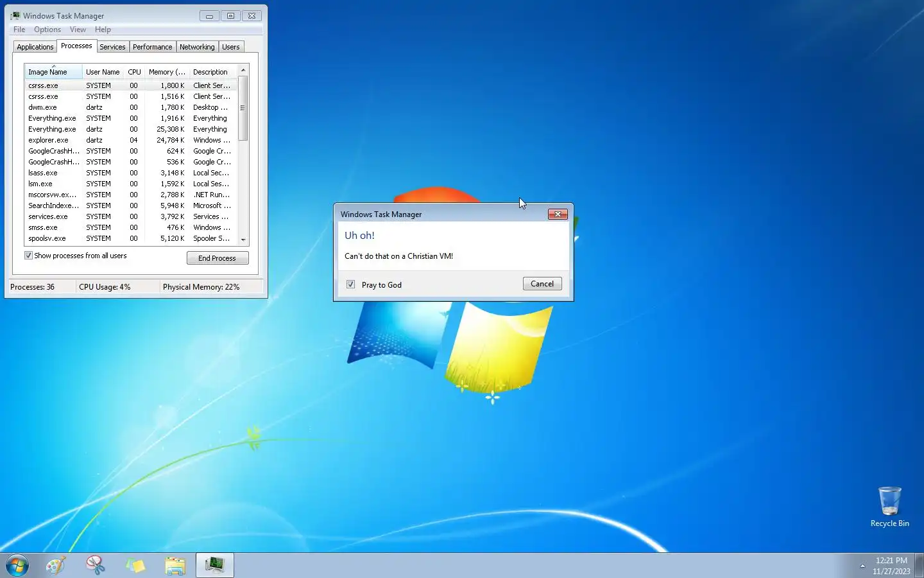Switch to the Processes tab
The width and height of the screenshot is (924, 578).
pyautogui.click(x=76, y=46)
